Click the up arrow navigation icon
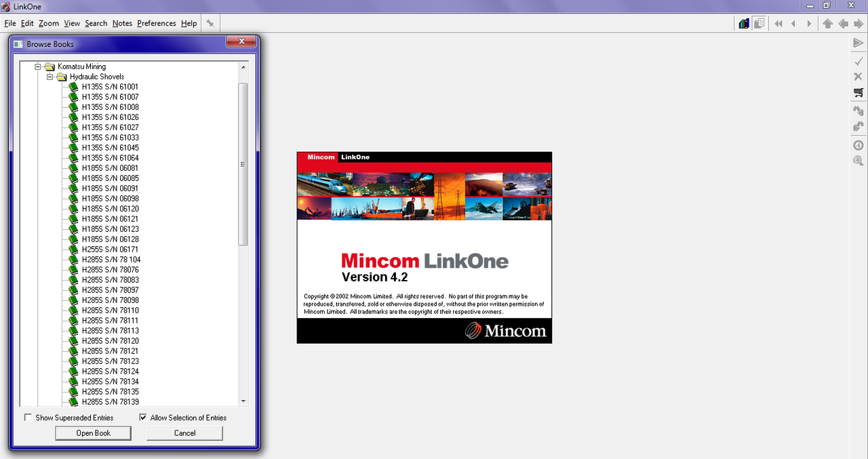This screenshot has height=459, width=868. [x=827, y=23]
